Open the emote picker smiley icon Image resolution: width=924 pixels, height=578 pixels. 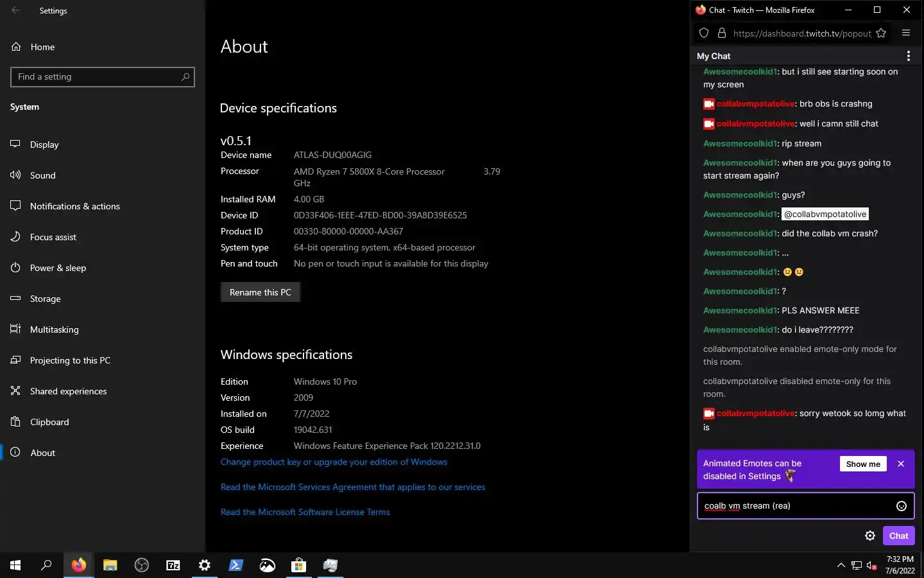pos(902,506)
